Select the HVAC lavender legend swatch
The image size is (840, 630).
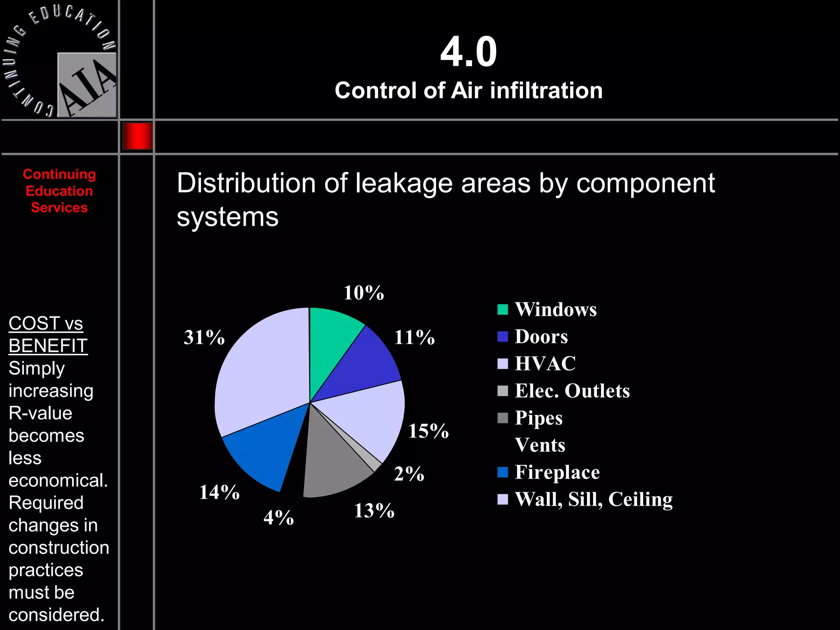coord(502,363)
